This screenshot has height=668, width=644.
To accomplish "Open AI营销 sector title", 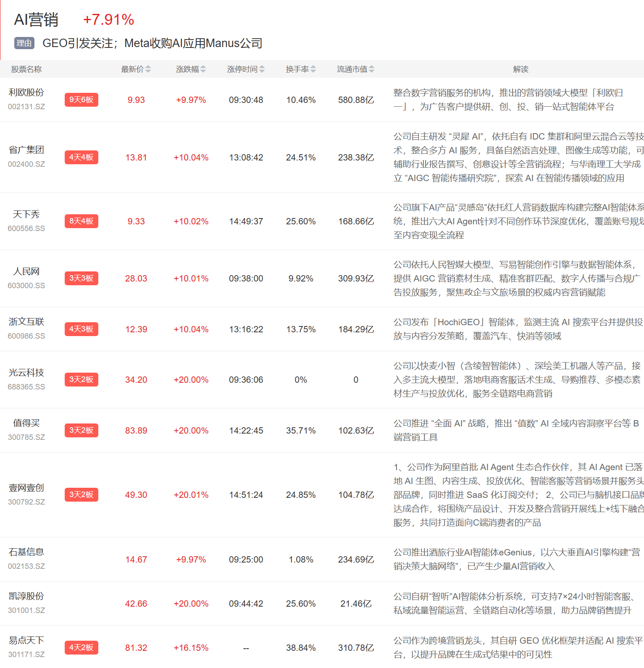I will click(36, 20).
